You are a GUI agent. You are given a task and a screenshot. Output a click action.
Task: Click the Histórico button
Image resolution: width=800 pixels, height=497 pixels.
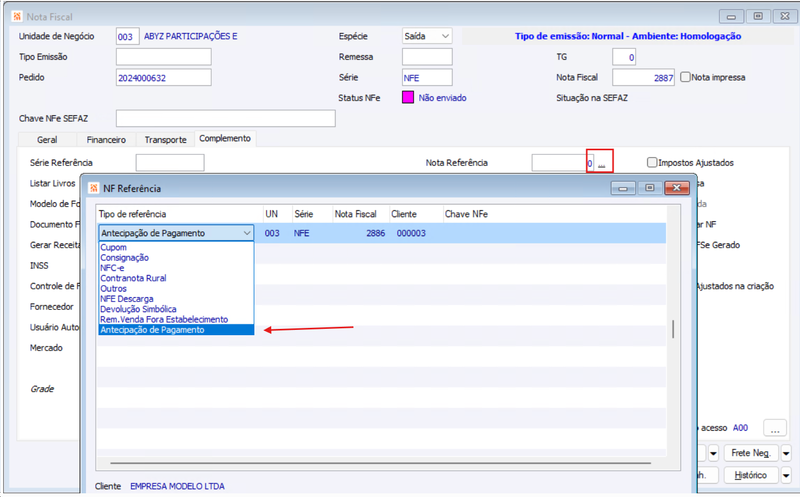pyautogui.click(x=751, y=476)
